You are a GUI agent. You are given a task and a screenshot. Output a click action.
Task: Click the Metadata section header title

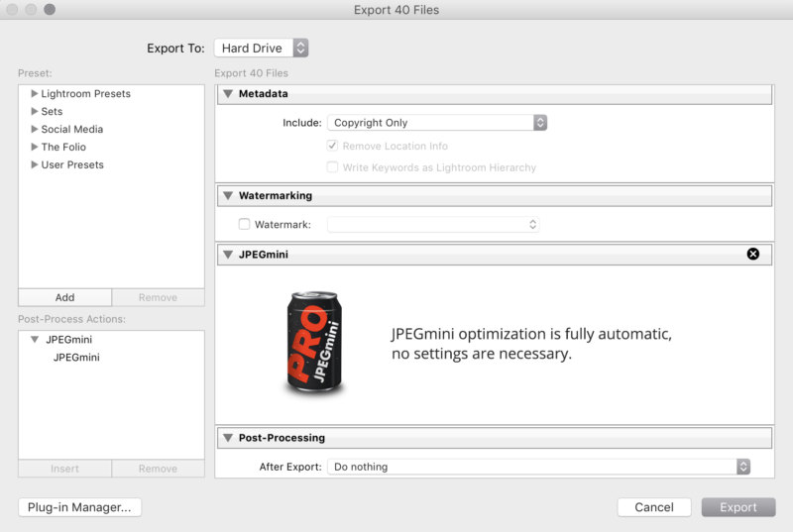263,93
